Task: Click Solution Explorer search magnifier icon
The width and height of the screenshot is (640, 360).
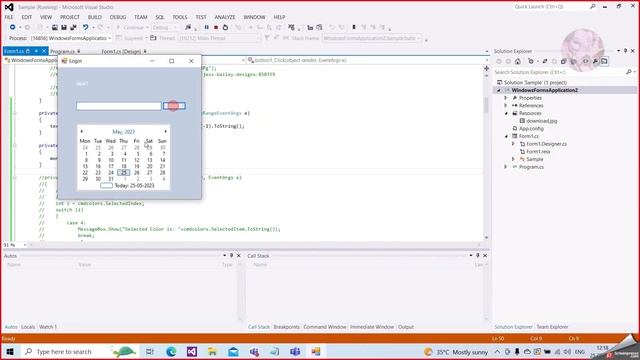Action: pos(629,72)
